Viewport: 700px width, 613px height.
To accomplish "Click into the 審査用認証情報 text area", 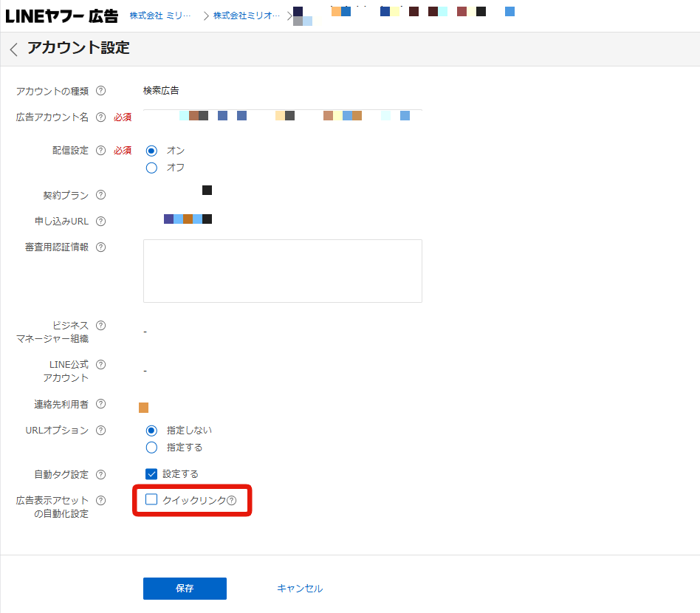I will [x=283, y=271].
